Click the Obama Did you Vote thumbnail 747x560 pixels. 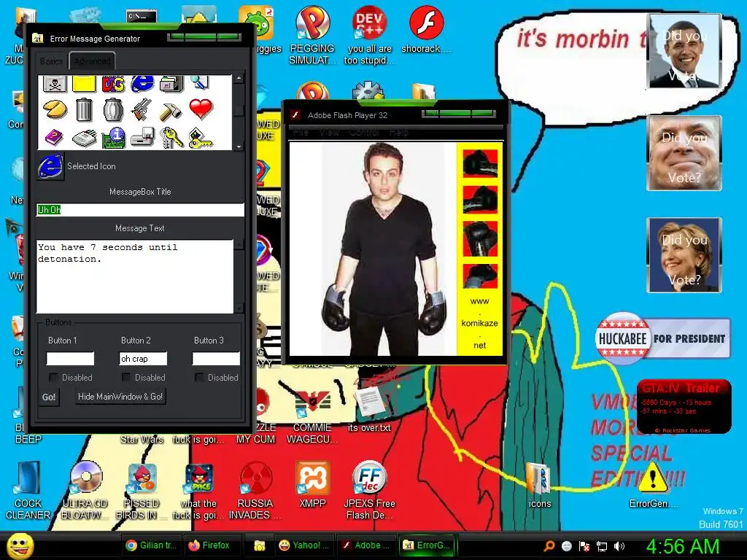click(x=684, y=51)
